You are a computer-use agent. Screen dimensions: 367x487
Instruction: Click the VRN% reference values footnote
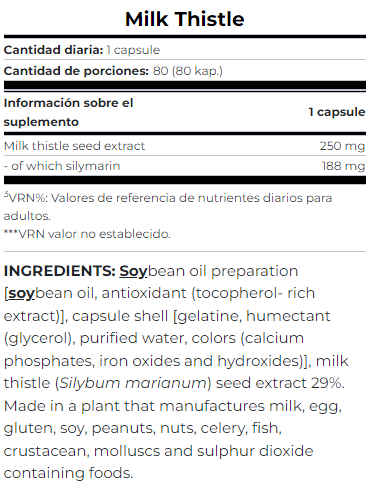168,207
